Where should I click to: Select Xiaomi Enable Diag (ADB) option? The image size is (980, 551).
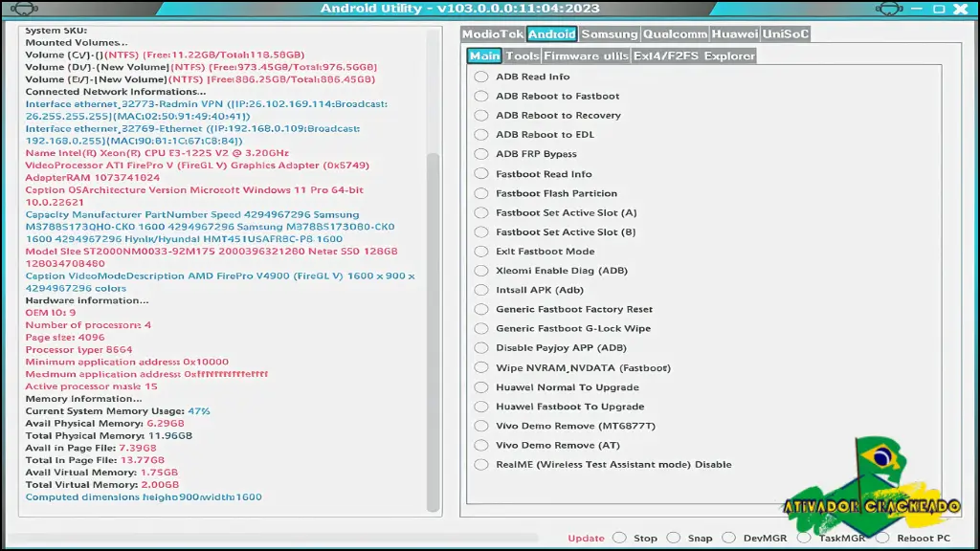480,271
